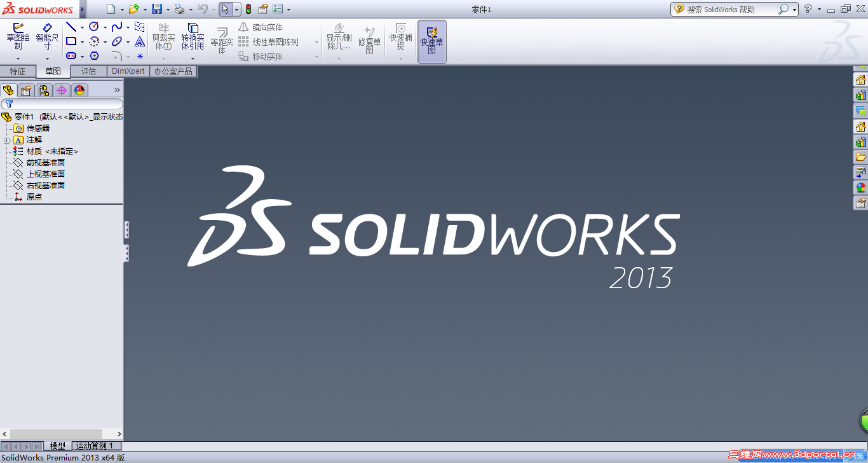Toggle the Select arrow cursor tool
868x463 pixels.
pos(225,9)
